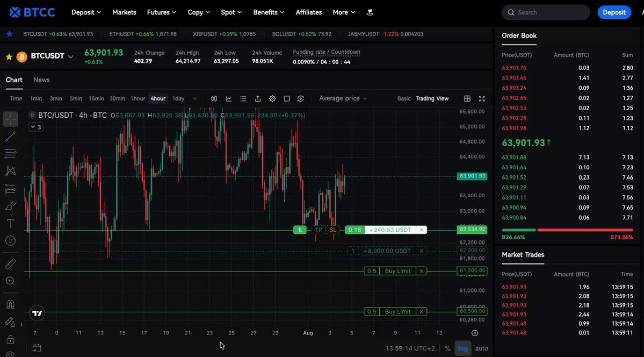This screenshot has width=644, height=357.
Task: Open the Affiliates page
Action: 308,12
